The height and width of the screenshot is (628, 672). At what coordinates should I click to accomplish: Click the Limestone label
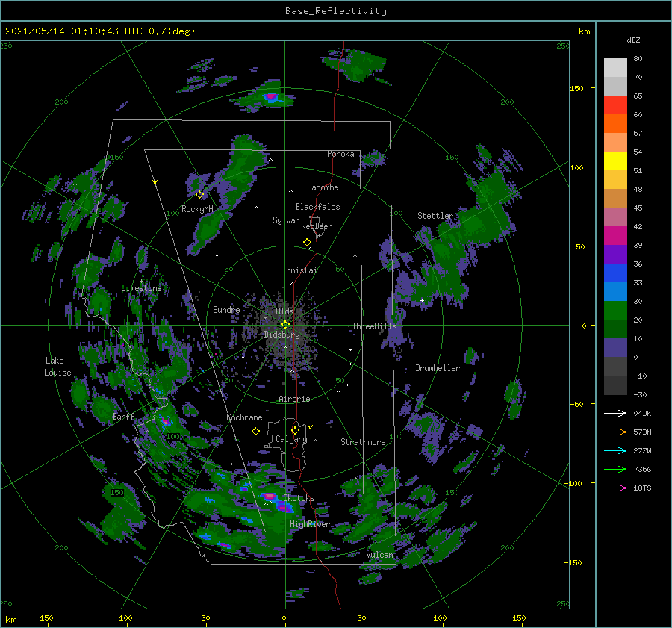coord(141,288)
